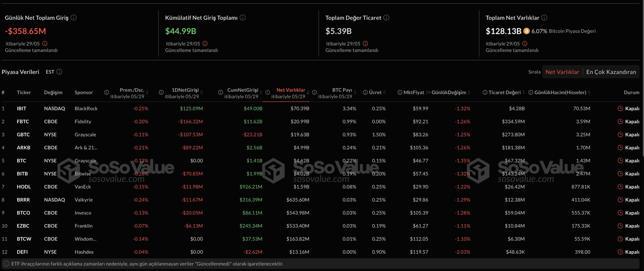Click red date info icon under -$358.65M
644x271 pixels.
click(45, 44)
